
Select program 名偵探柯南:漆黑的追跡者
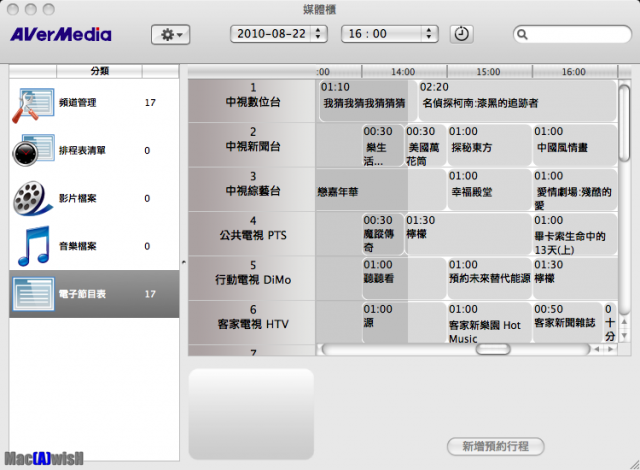click(517, 101)
